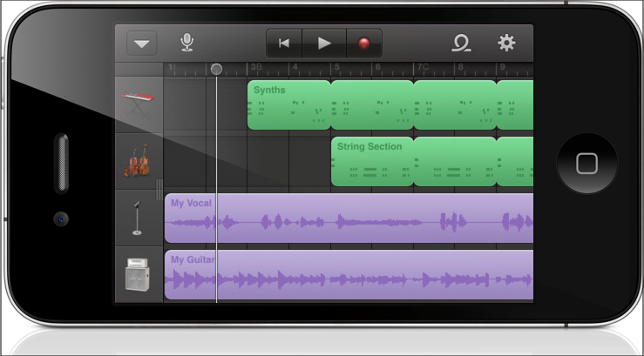
Task: Tap bar 6 on the timeline ruler
Action: coord(378,68)
